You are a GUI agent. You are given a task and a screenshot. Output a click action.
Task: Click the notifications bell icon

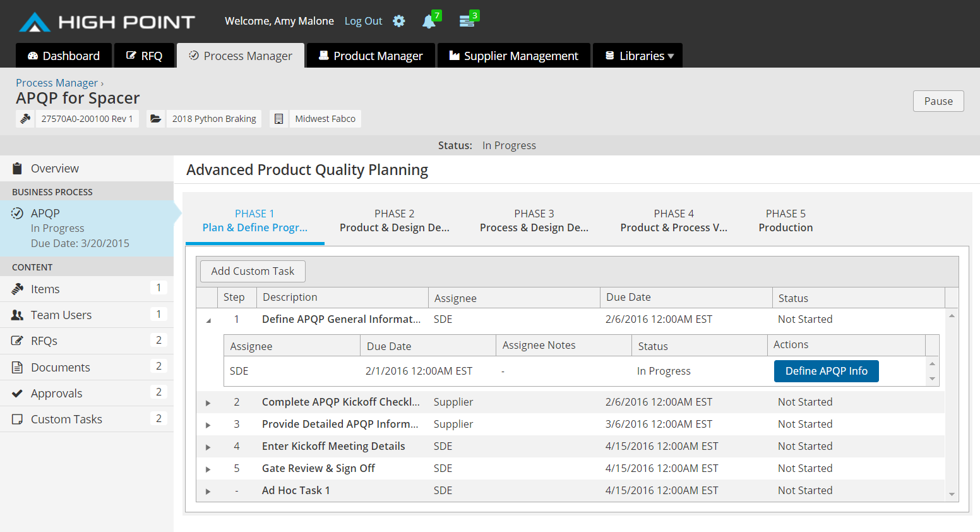coord(429,21)
